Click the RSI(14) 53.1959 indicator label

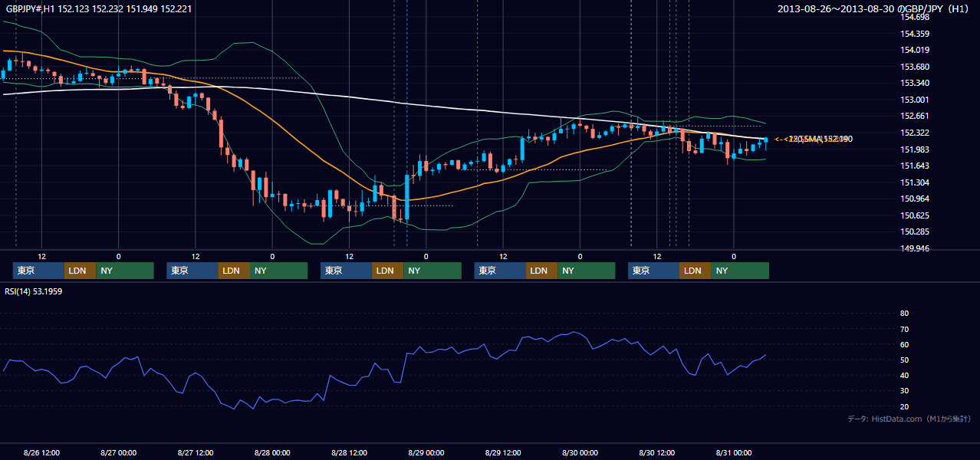[34, 291]
